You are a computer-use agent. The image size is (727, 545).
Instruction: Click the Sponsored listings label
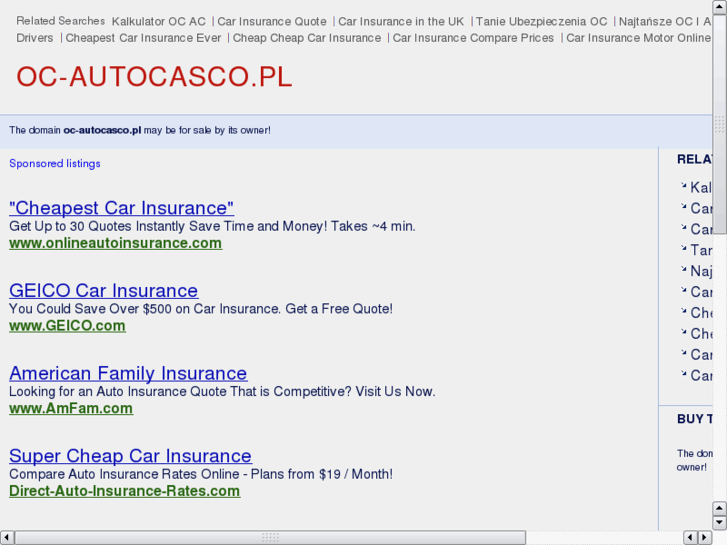(x=55, y=164)
